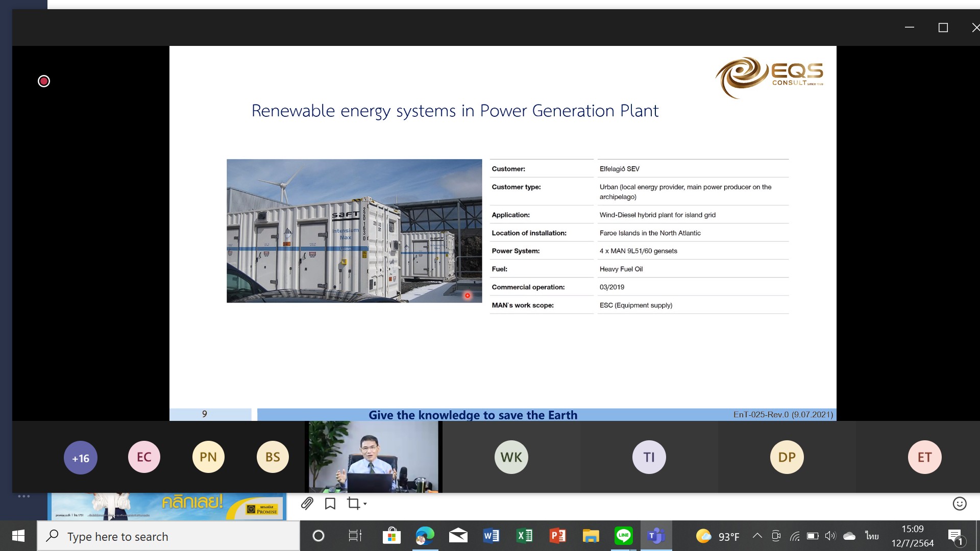Switch input language from ไทย
The width and height of the screenshot is (980, 551).
(x=872, y=536)
